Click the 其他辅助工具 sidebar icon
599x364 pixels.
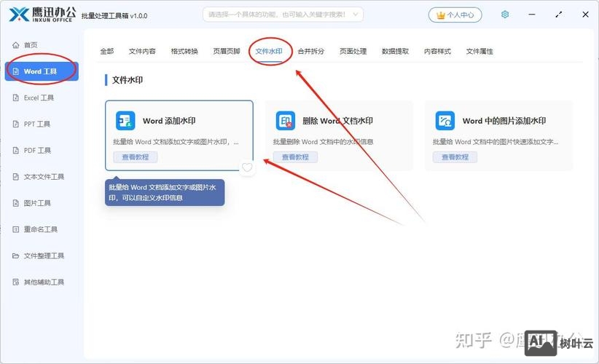[15, 282]
